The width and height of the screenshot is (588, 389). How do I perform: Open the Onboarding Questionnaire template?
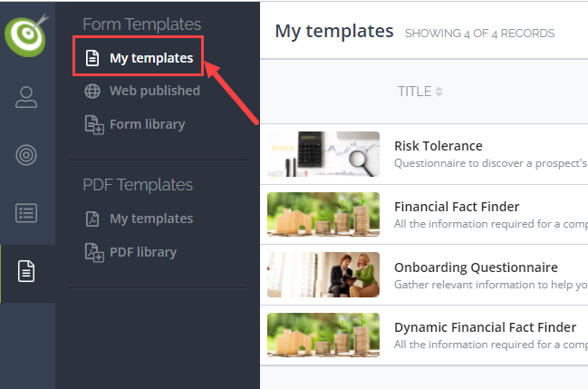[476, 267]
